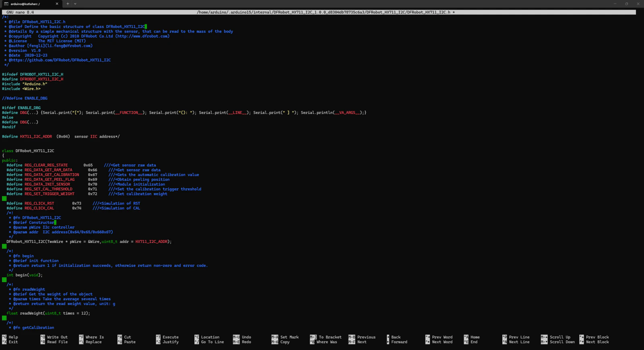The width and height of the screenshot is (644, 350).
Task: Click the #endif line
Action: tap(9, 127)
